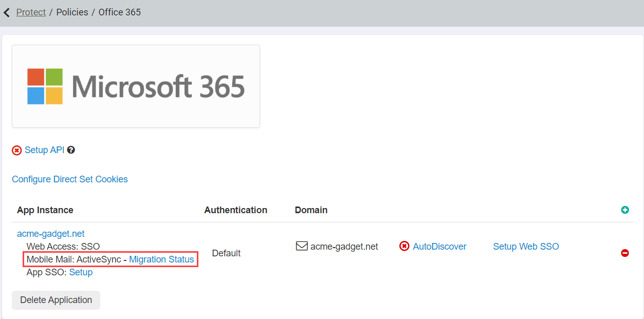
Task: Click the Delete Application button
Action: tap(56, 300)
